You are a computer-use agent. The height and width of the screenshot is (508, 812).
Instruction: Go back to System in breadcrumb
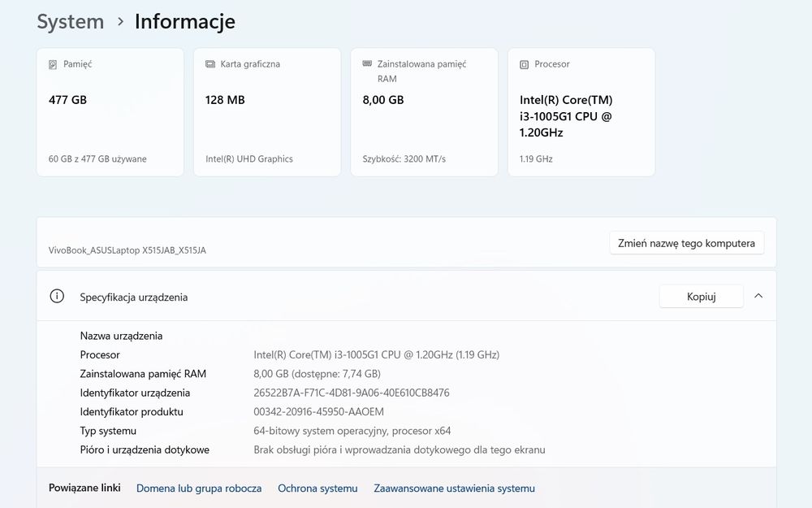pos(70,22)
